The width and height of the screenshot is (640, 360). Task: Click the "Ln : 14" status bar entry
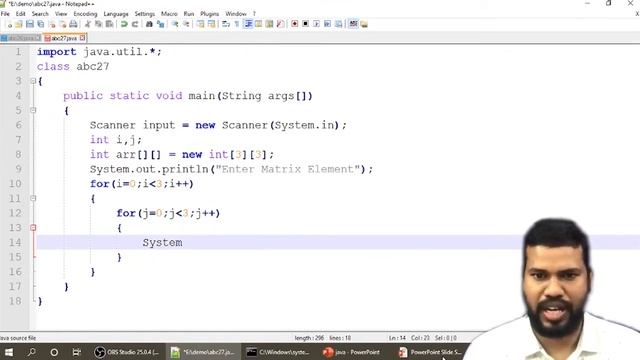[x=397, y=338]
